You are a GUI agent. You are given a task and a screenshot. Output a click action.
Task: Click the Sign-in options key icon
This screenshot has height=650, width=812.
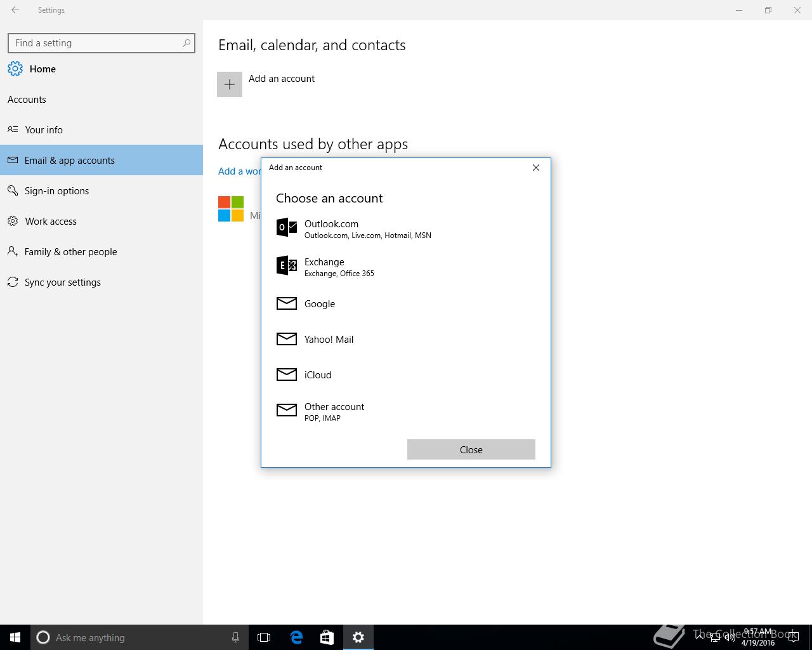pyautogui.click(x=13, y=190)
